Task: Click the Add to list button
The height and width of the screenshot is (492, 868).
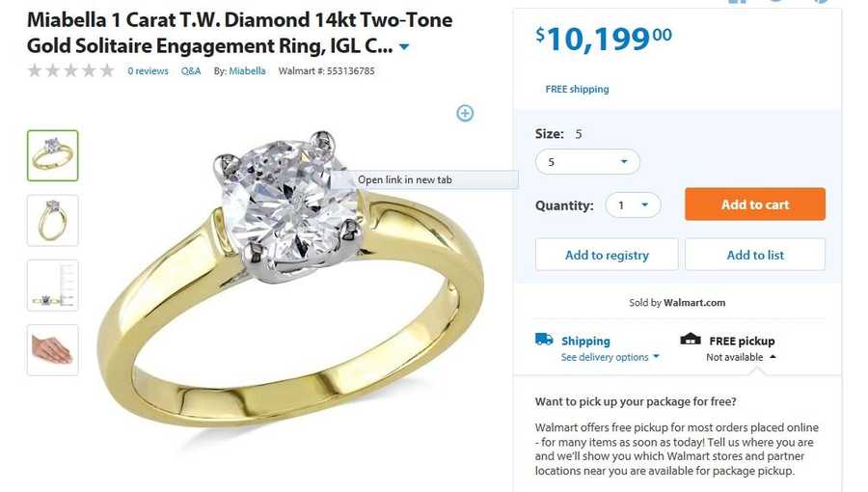Action: point(755,255)
